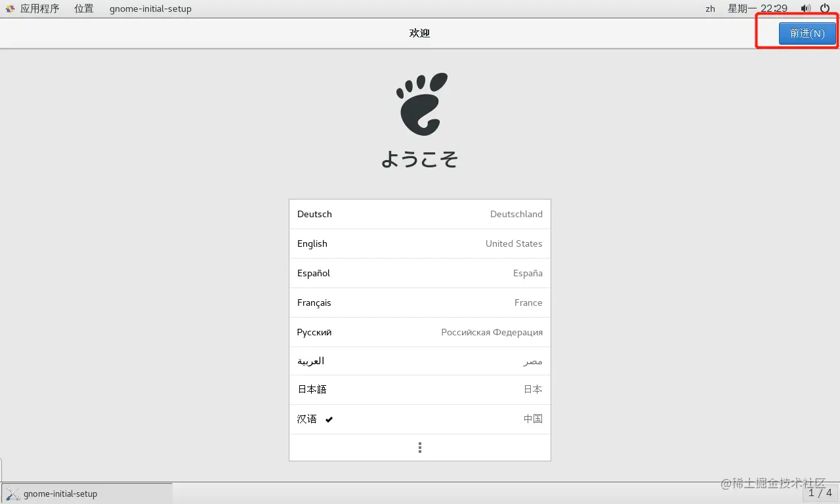
Task: Click the applications menu foot icon
Action: point(10,9)
